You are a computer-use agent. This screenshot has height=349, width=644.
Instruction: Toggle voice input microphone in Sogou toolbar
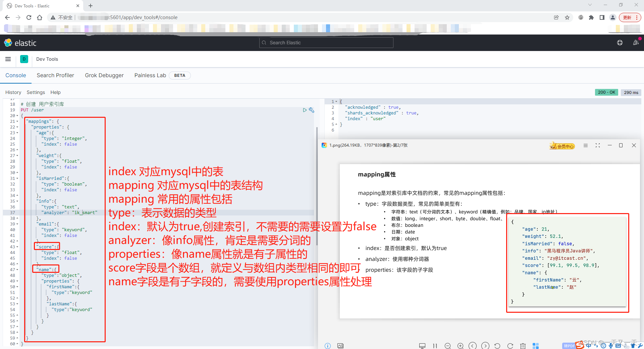[x=611, y=346]
